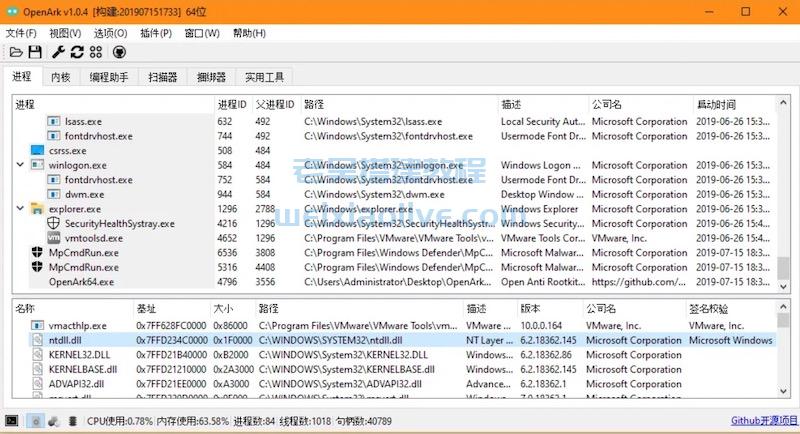Click the dwm.exe process icon
Image resolution: width=800 pixels, height=434 pixels.
[54, 194]
